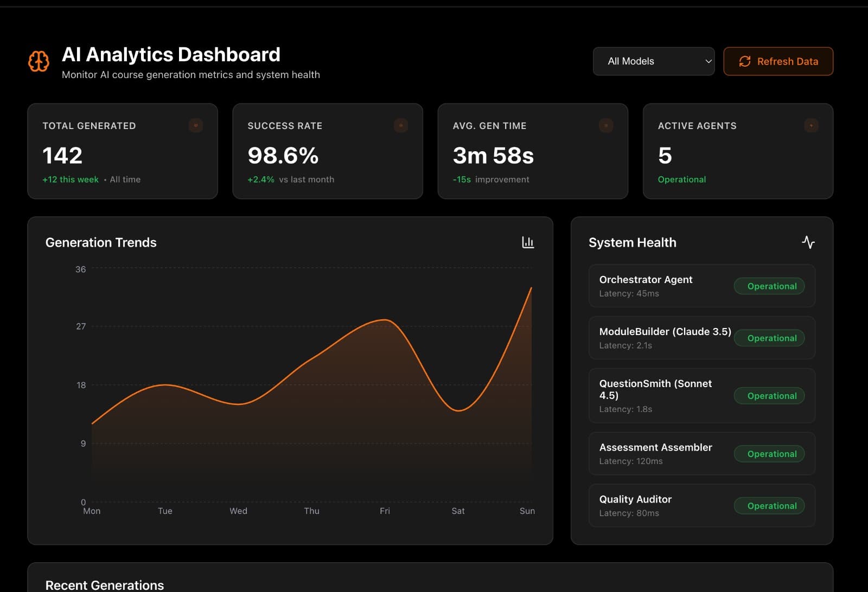Open the All Models dropdown

coord(653,61)
